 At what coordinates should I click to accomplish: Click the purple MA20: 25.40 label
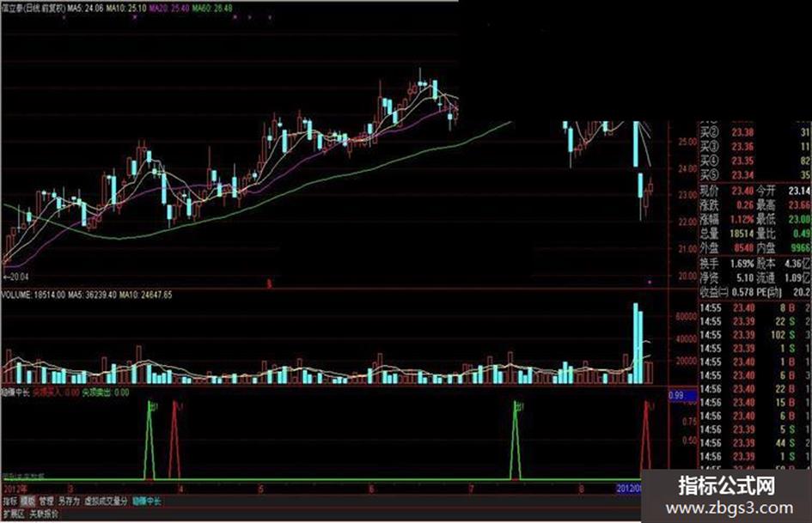point(170,9)
